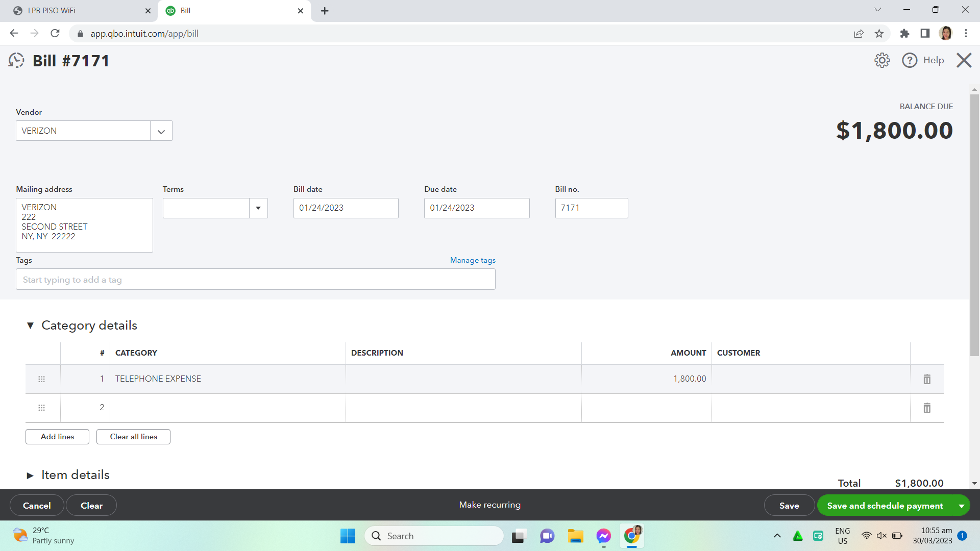The width and height of the screenshot is (980, 551).
Task: Open Messenger from the taskbar
Action: [603, 536]
